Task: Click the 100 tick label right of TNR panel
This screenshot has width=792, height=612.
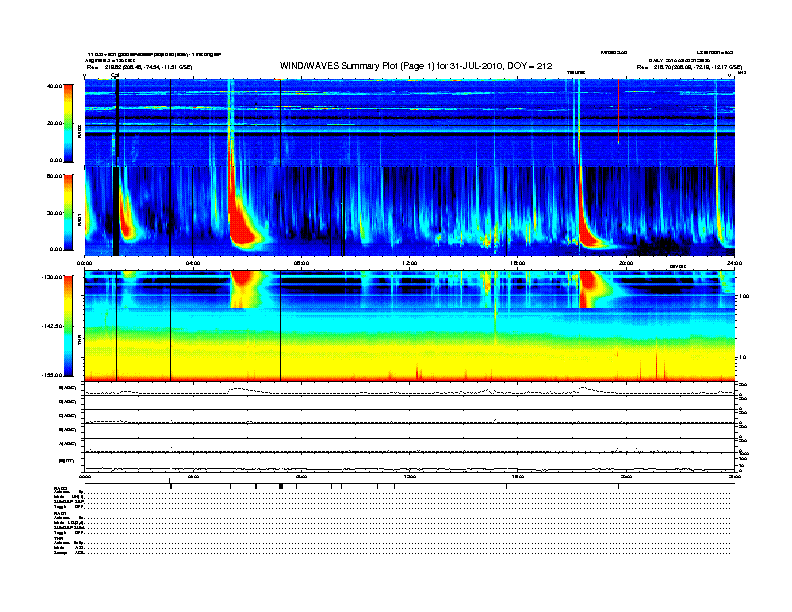Action: tap(744, 296)
